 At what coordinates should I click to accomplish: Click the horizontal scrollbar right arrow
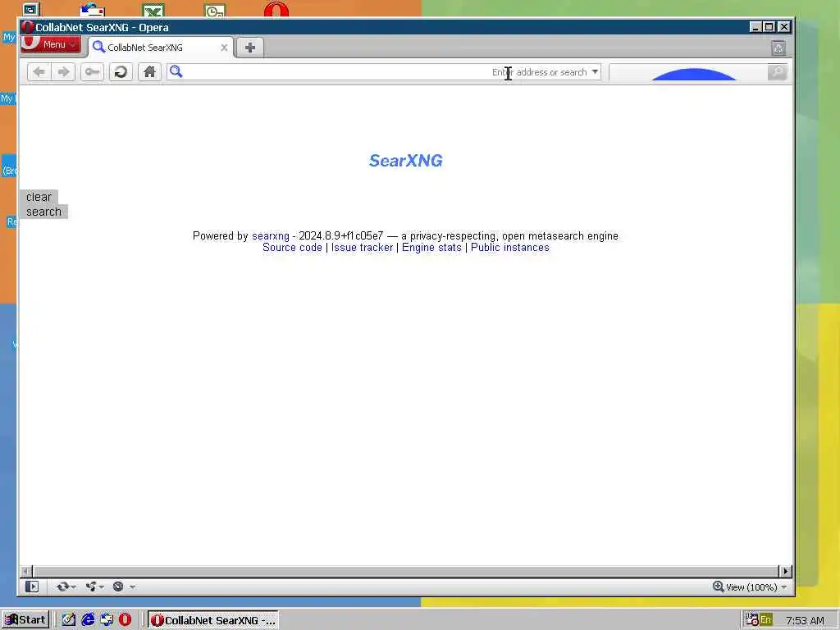point(785,571)
